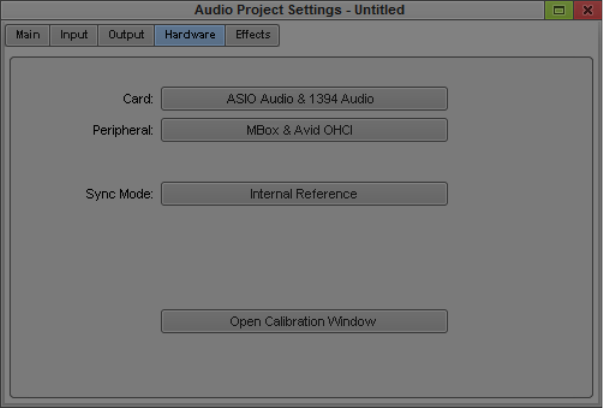Maximize the Audio Project Settings window
Image resolution: width=603 pixels, height=408 pixels.
point(559,10)
